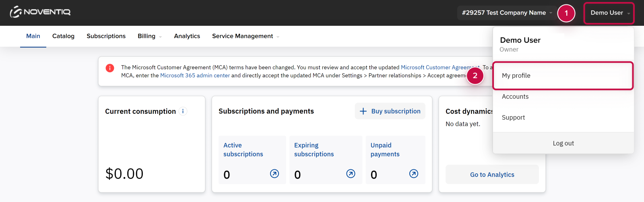
Task: Select My profile from user menu
Action: (516, 76)
